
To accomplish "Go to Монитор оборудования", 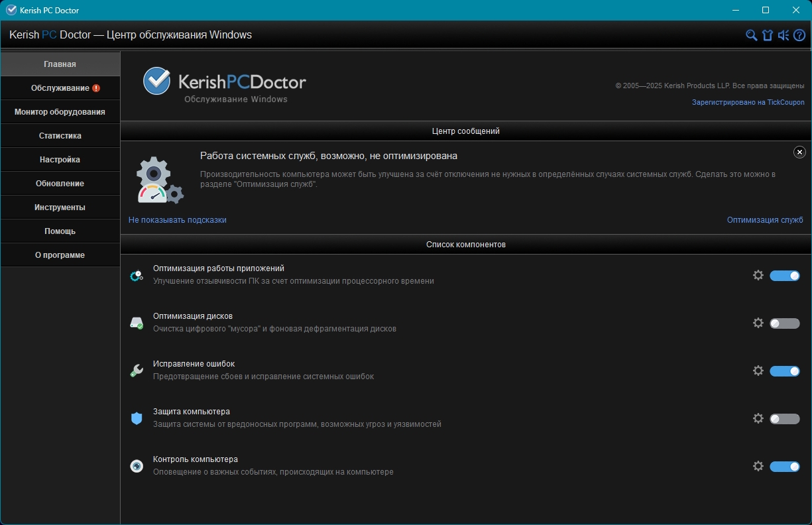I will (60, 112).
